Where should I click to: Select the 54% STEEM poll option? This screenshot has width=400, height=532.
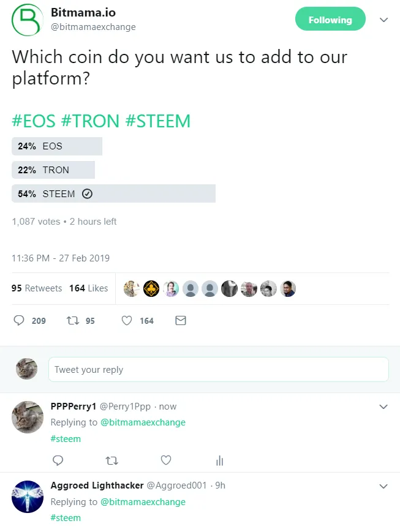click(114, 193)
